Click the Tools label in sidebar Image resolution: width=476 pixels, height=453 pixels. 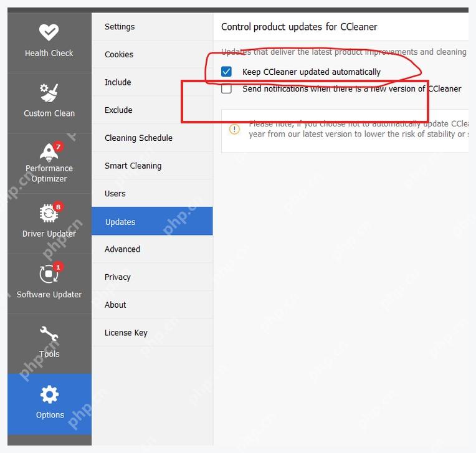(x=49, y=354)
